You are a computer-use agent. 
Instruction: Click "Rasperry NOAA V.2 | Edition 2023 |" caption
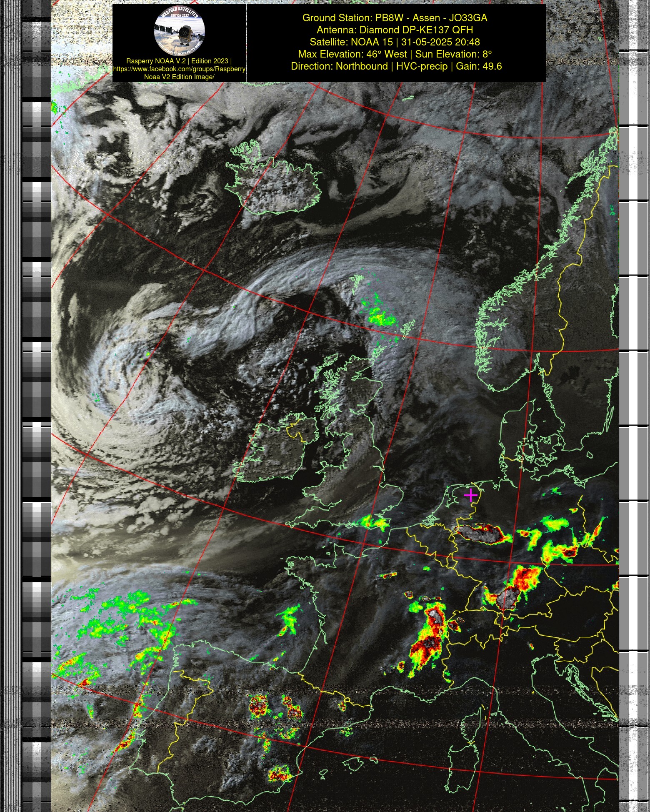[179, 61]
